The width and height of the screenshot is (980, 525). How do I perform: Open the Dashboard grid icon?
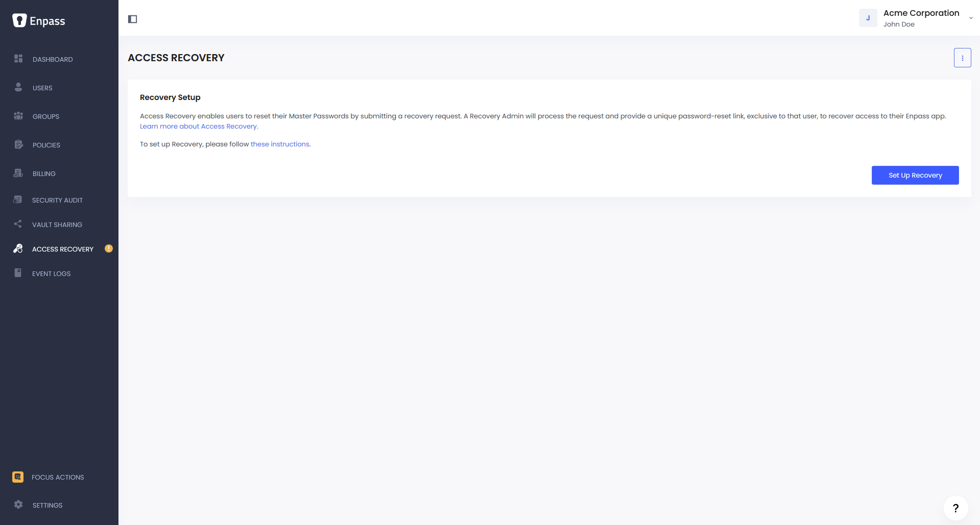coord(18,59)
